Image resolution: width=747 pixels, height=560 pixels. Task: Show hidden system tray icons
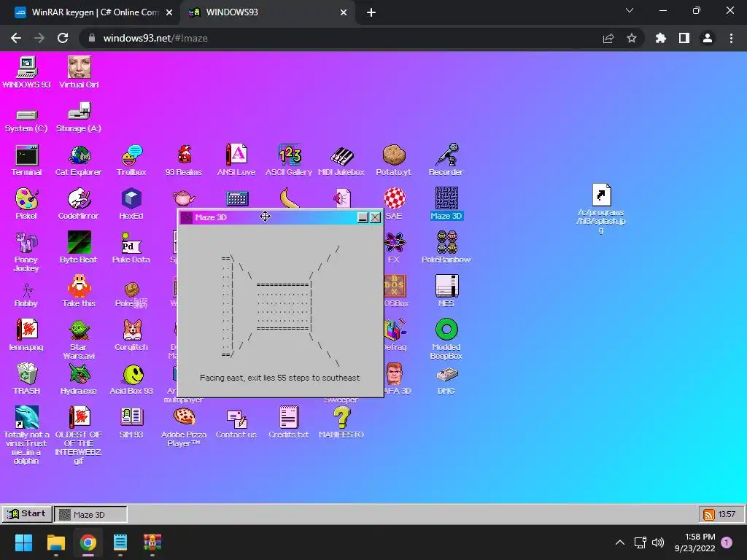(x=620, y=542)
